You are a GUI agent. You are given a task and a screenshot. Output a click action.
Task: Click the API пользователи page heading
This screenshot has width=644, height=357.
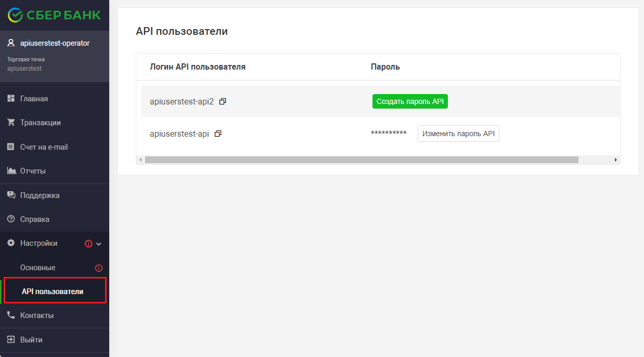pos(182,31)
